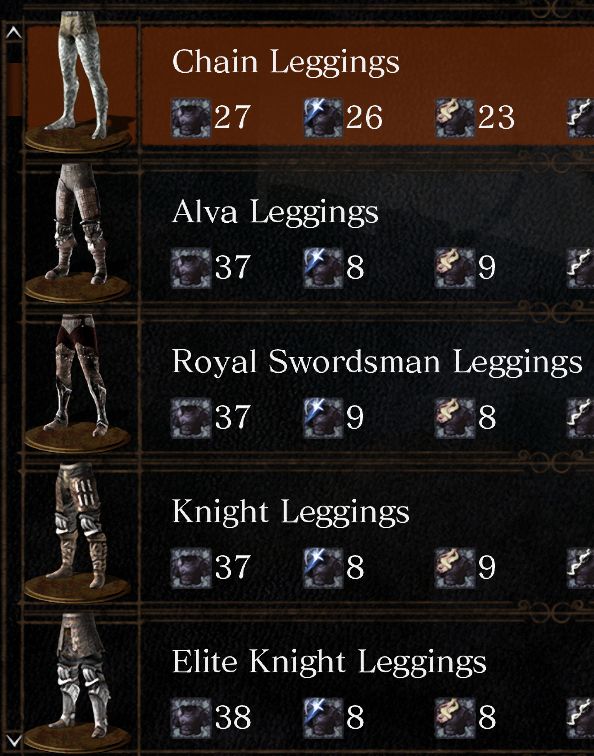
Task: Select the Alva Leggings item name
Action: pos(275,213)
